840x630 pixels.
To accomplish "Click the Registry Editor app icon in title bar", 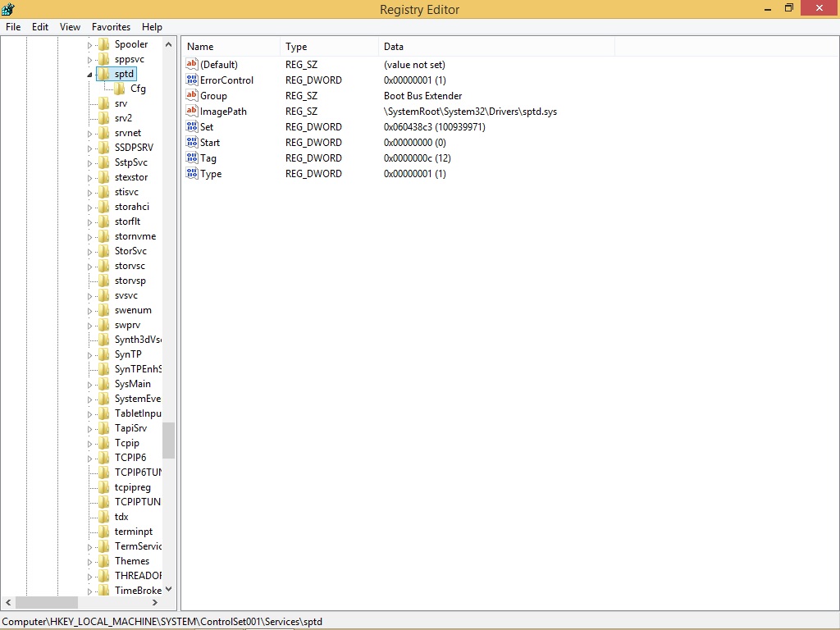I will pyautogui.click(x=9, y=9).
